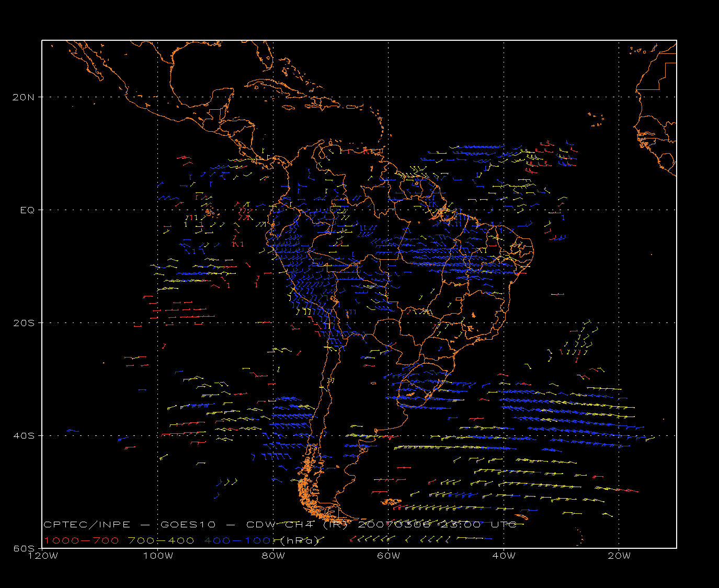Image resolution: width=719 pixels, height=588 pixels.
Task: Select the blue 400-100 legend entry
Action: click(238, 540)
